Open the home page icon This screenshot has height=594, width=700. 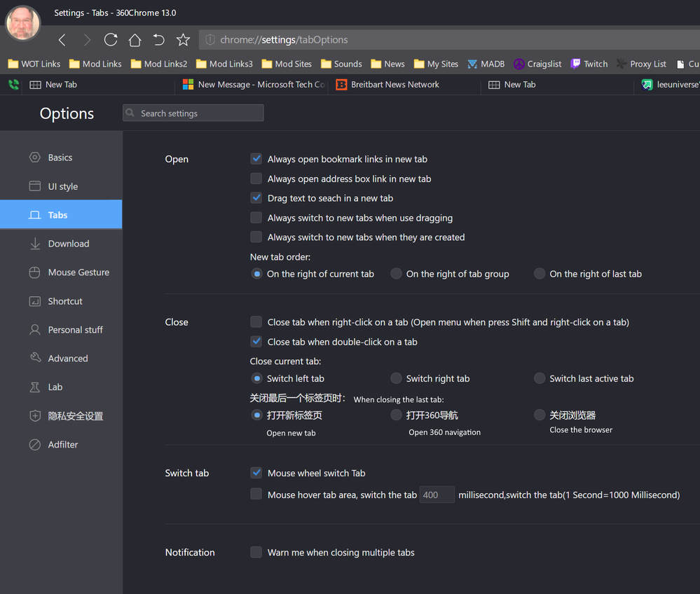tap(135, 40)
